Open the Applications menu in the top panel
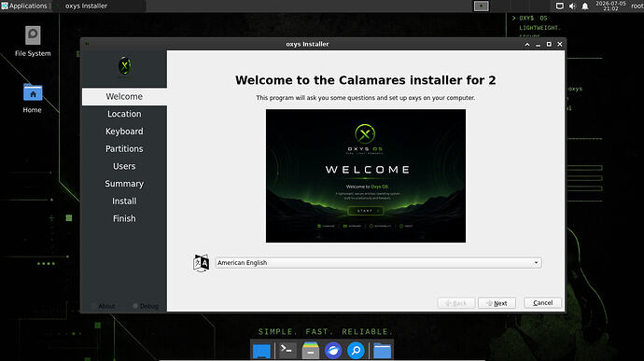The width and height of the screenshot is (644, 361). [24, 6]
